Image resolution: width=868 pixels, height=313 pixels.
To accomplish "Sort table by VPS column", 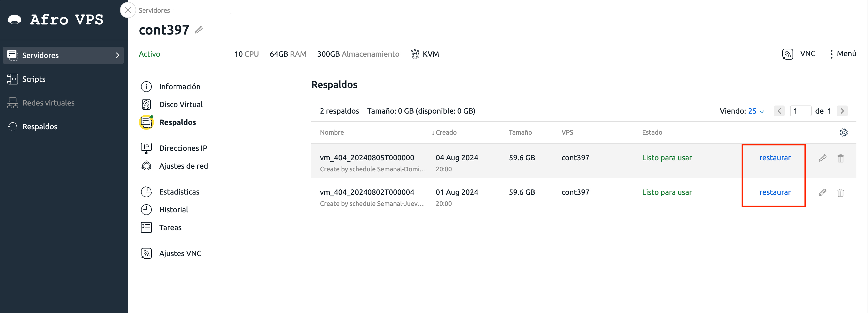I will 567,132.
